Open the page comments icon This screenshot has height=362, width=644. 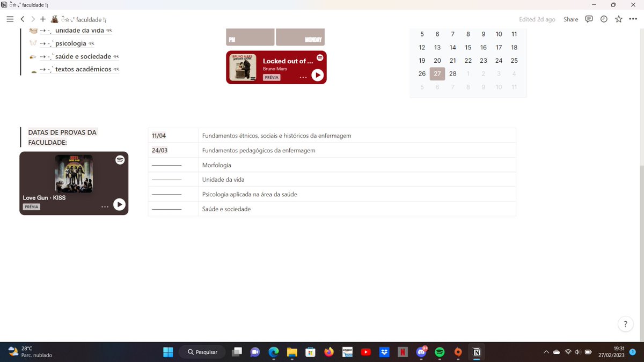[x=589, y=19]
